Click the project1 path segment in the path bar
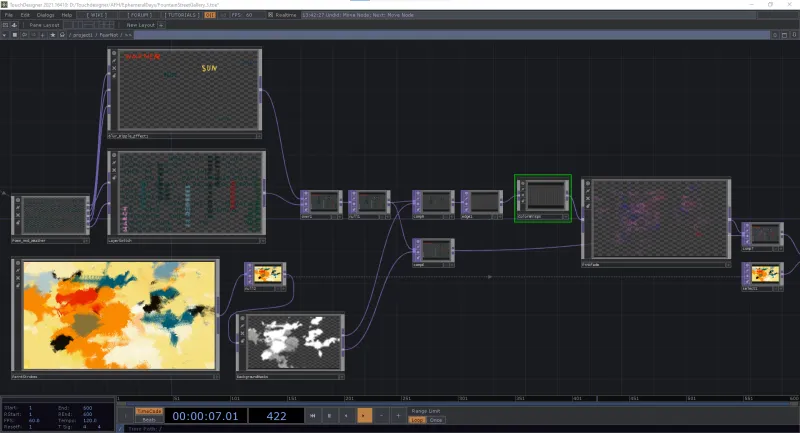This screenshot has width=800, height=433. click(83, 34)
